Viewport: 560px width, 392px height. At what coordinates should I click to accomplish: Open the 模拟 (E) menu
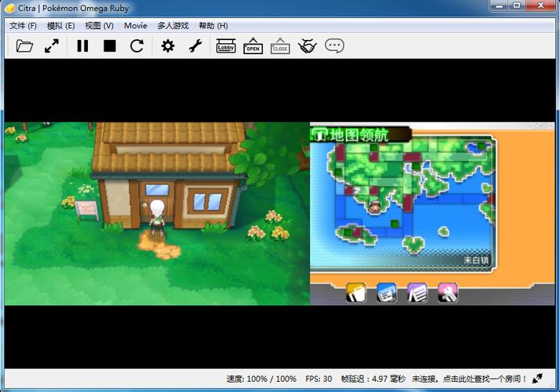[x=60, y=26]
